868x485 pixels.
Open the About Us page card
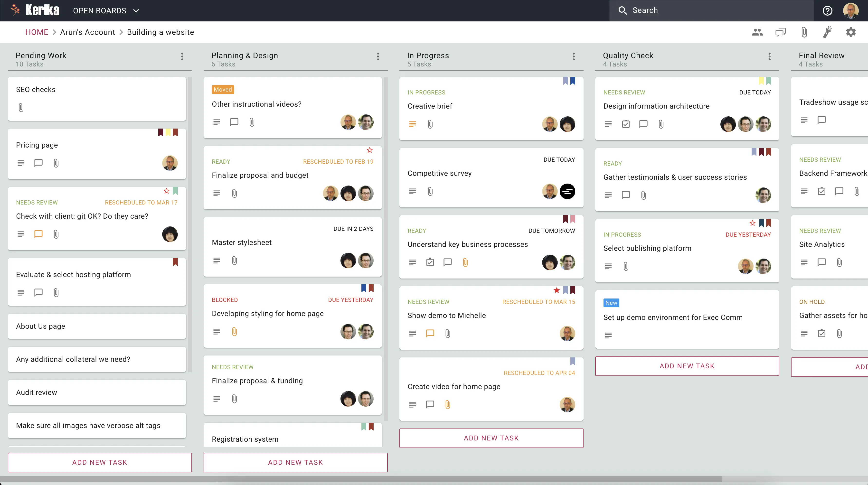[x=97, y=326]
